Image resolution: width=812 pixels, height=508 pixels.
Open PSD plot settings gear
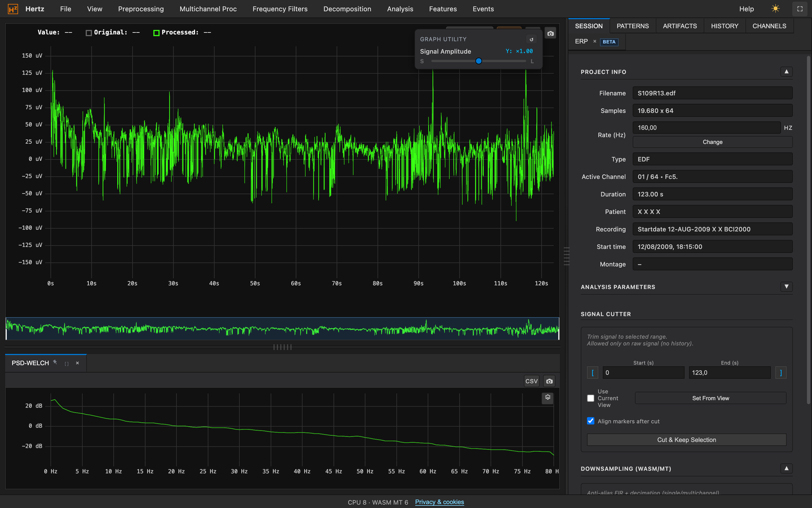tap(548, 397)
